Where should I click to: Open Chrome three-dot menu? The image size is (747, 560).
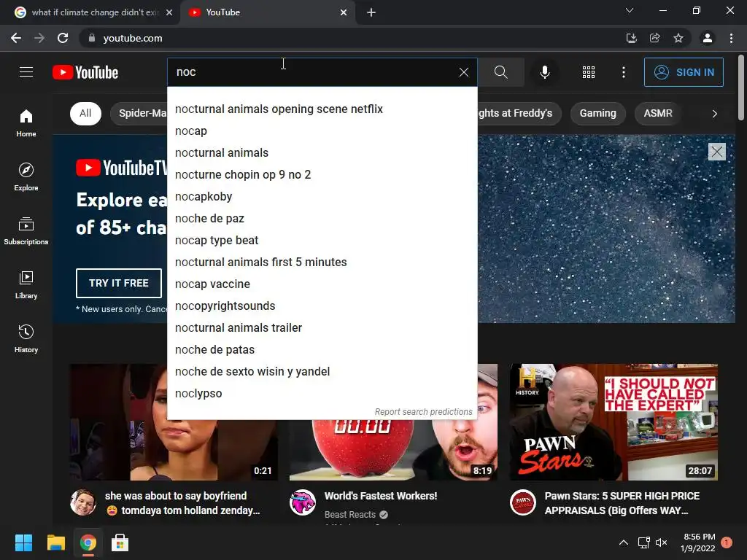click(x=731, y=38)
